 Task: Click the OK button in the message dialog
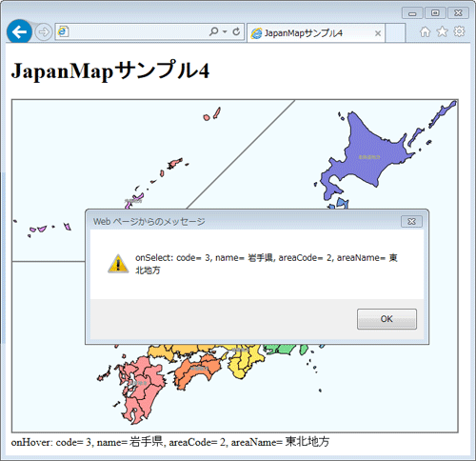387,319
